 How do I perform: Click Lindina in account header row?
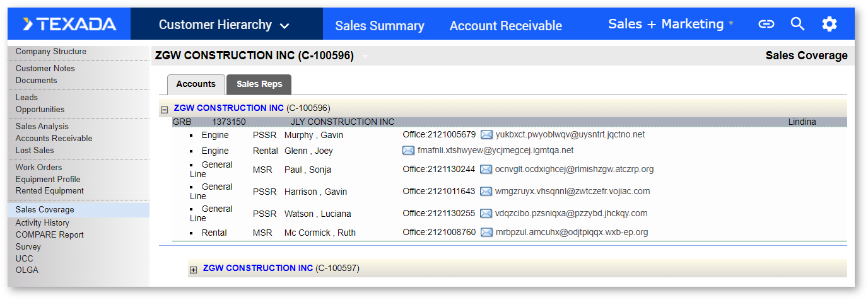click(x=802, y=122)
